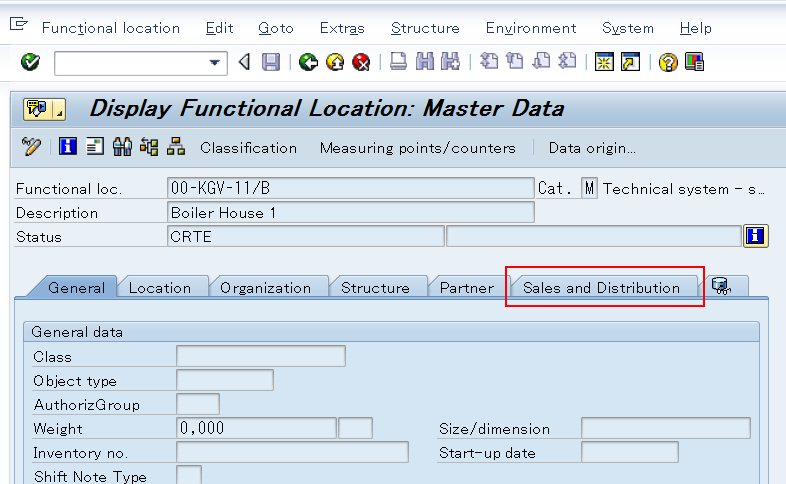Switch to the Structure tab
Screen dimensions: 786x484
click(x=375, y=288)
